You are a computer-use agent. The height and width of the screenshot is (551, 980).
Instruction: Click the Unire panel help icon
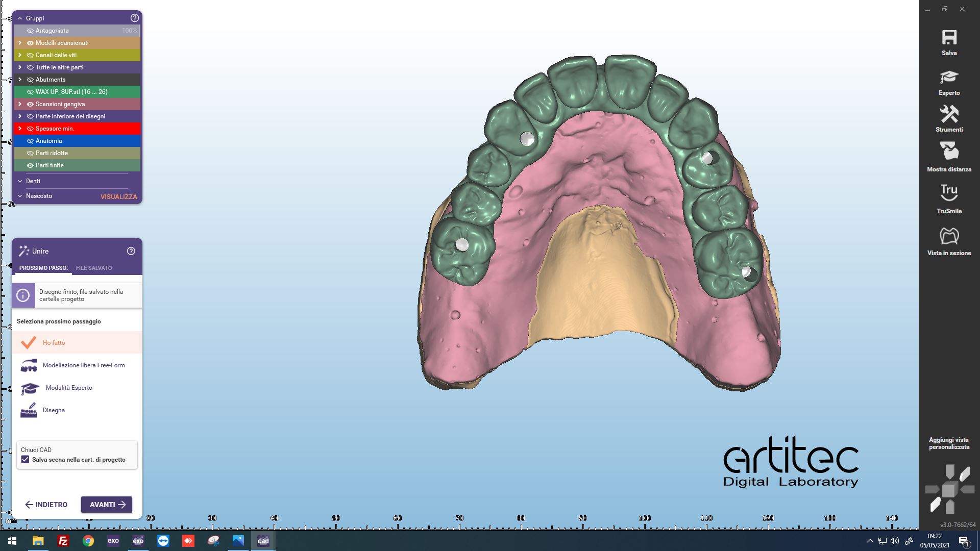click(131, 251)
